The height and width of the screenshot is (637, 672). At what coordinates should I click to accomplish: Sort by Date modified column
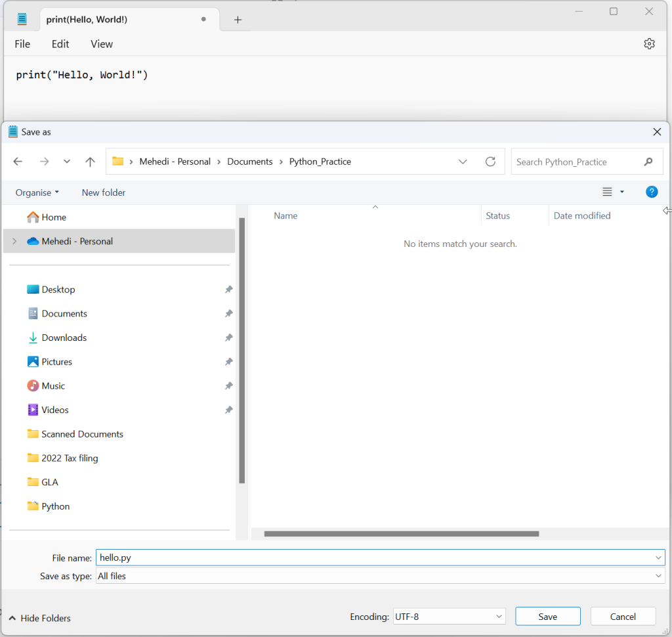(582, 216)
